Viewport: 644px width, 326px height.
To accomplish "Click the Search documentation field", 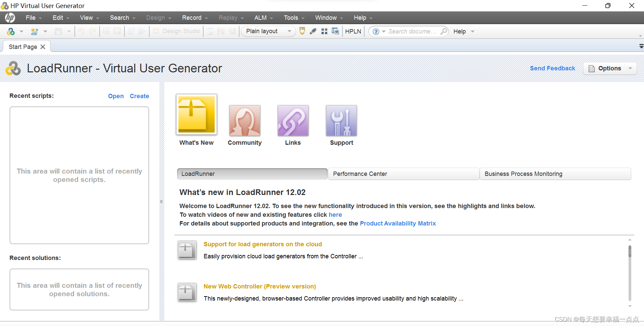I will [x=413, y=31].
